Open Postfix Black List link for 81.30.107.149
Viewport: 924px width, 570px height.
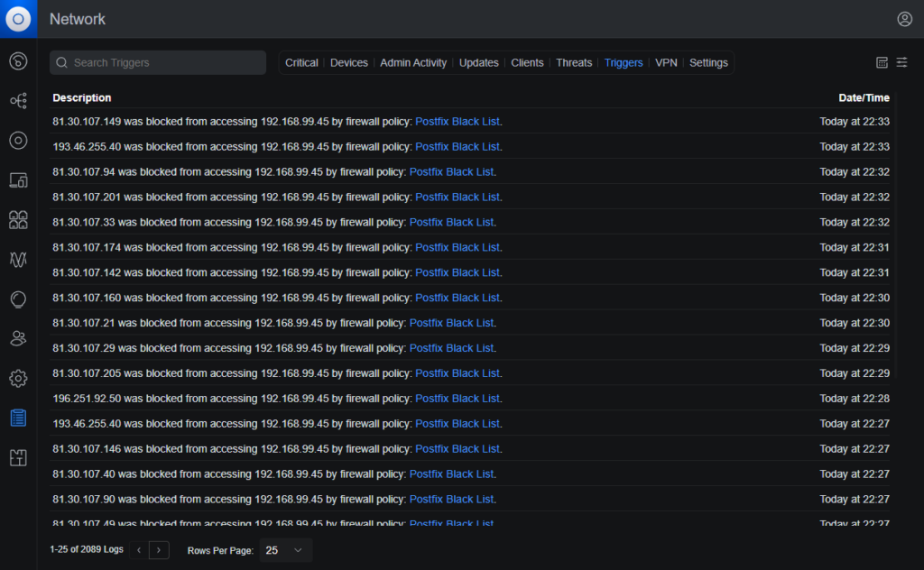(457, 121)
